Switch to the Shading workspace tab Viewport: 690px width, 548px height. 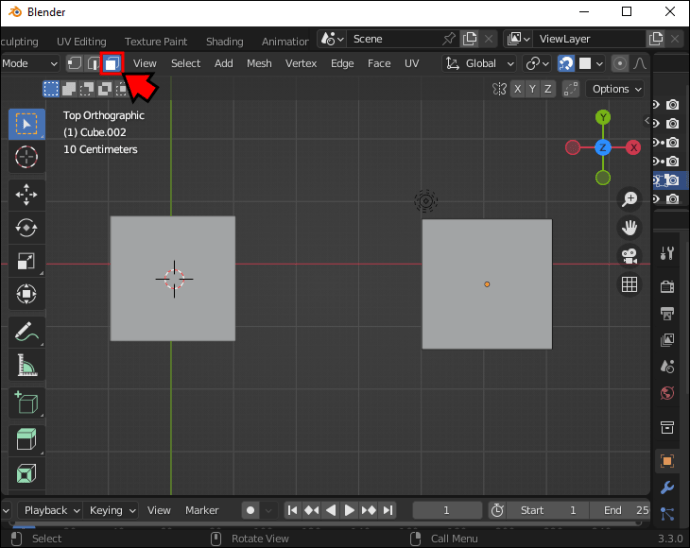[x=224, y=41]
